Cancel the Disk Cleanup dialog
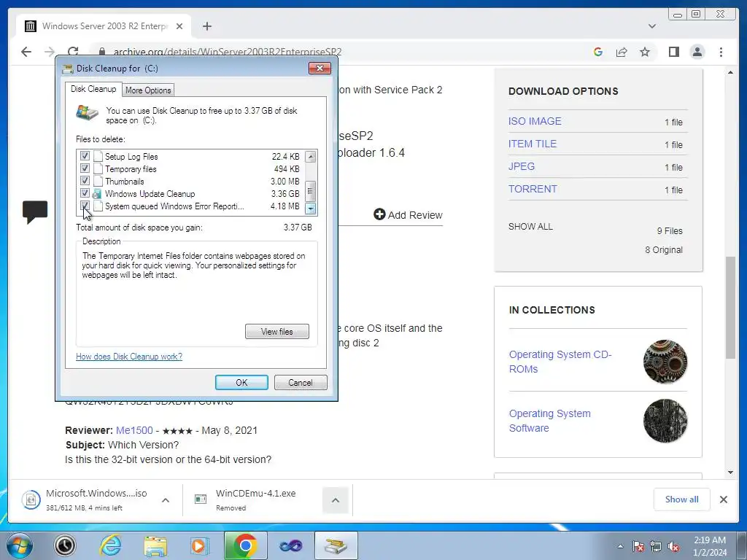747x560 pixels. coord(300,382)
